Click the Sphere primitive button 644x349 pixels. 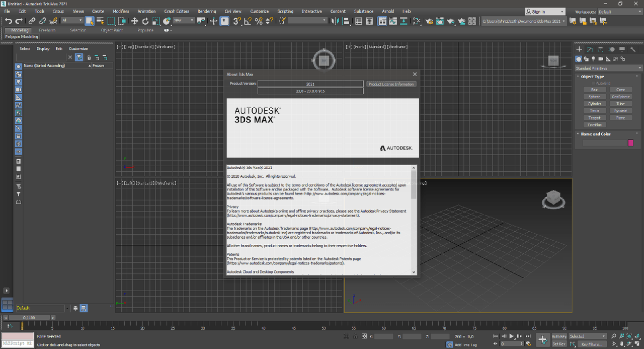tap(595, 97)
